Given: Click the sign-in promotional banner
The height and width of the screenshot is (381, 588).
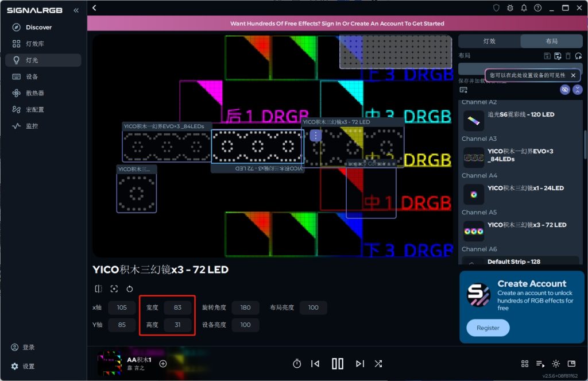Looking at the screenshot, I should coord(337,23).
